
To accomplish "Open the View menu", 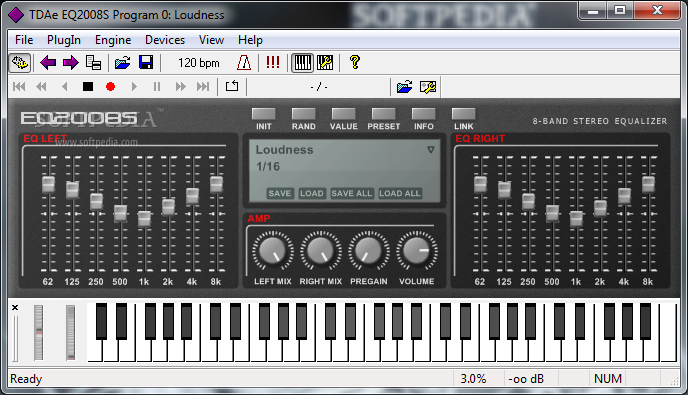I will click(x=211, y=40).
